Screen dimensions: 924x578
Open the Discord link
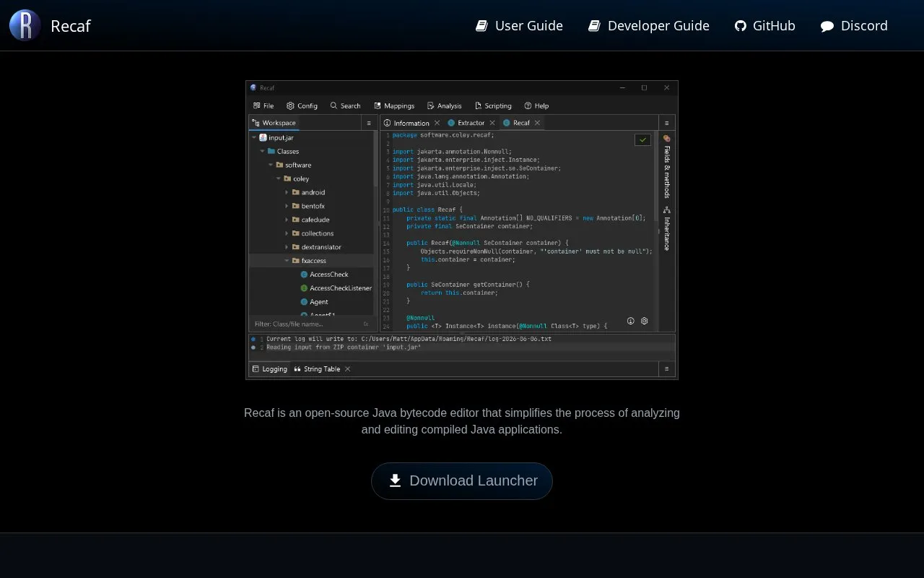[854, 26]
